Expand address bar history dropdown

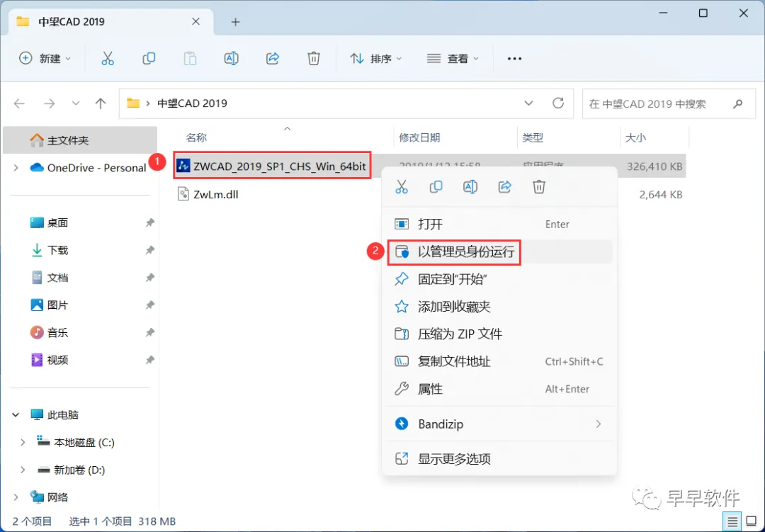click(528, 103)
